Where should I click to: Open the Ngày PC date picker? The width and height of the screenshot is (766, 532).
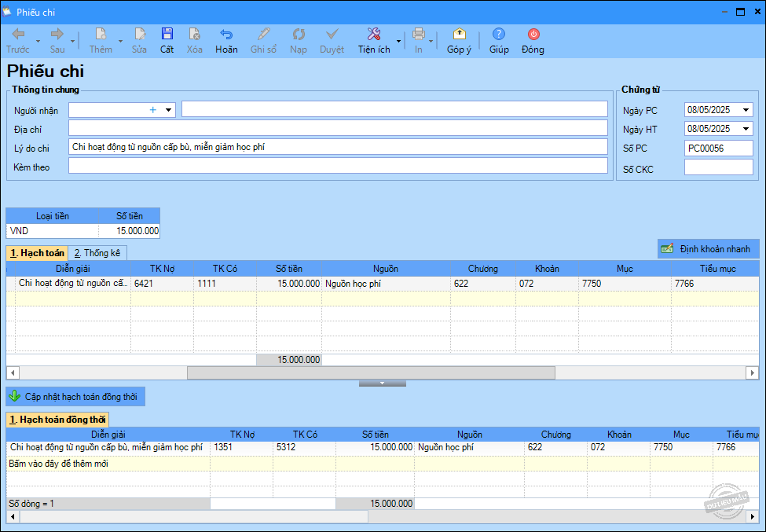[x=746, y=110]
